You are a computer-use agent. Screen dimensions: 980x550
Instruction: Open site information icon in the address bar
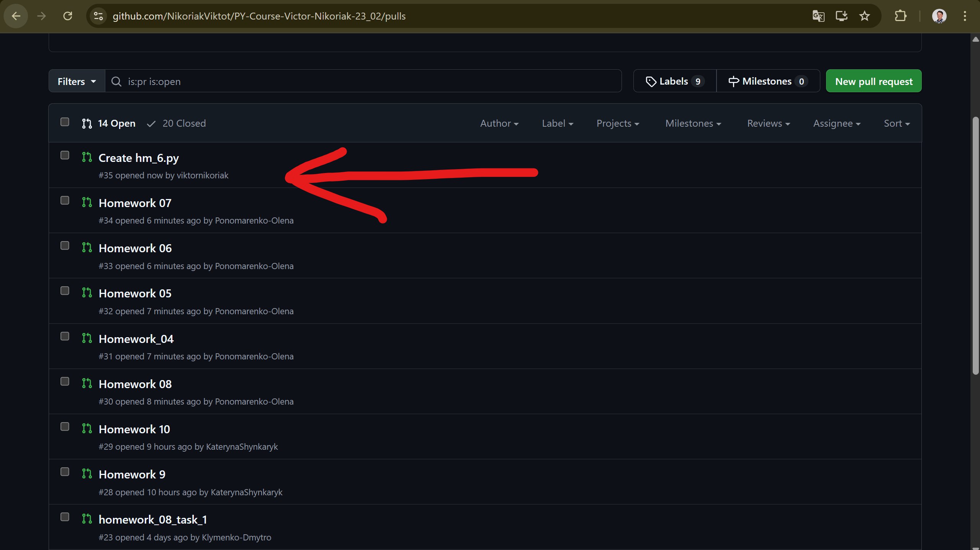(x=98, y=16)
